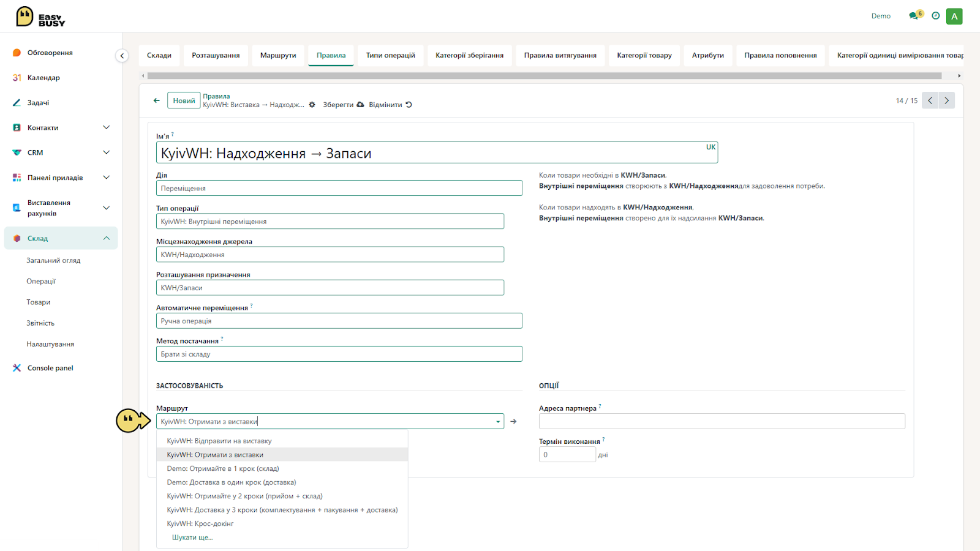
Task: Switch to Правила поповнення tab
Action: [x=780, y=55]
